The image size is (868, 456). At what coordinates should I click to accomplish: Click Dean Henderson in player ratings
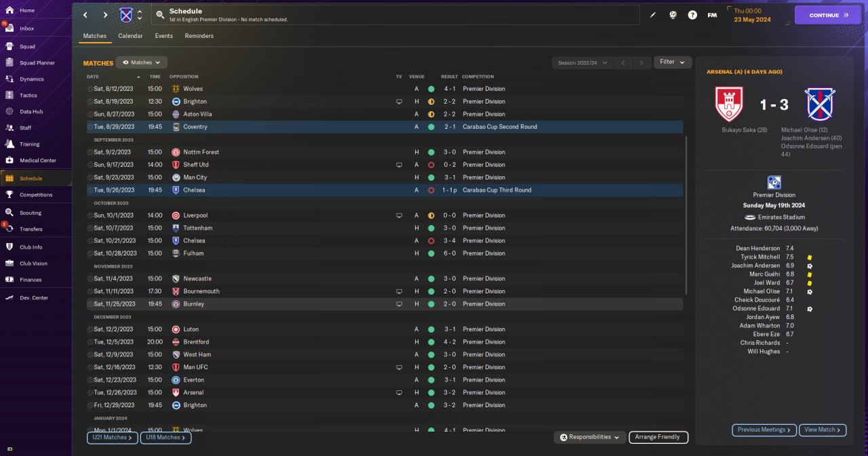coord(757,249)
